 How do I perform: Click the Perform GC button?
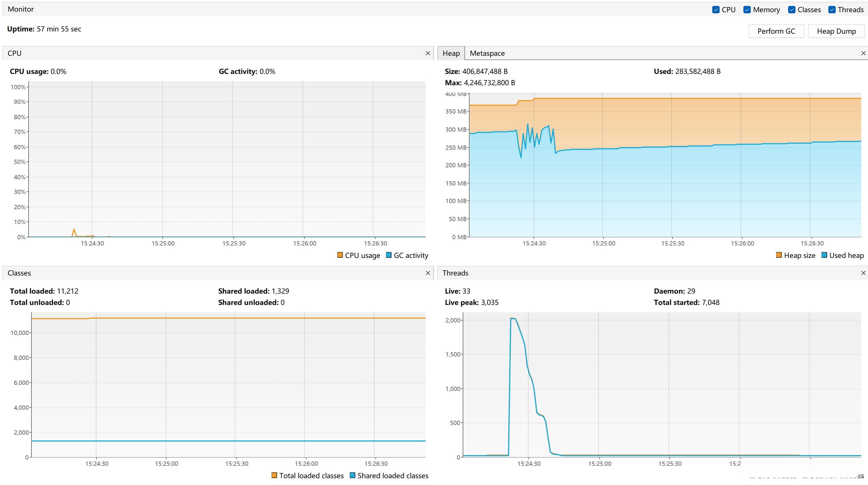pos(776,31)
